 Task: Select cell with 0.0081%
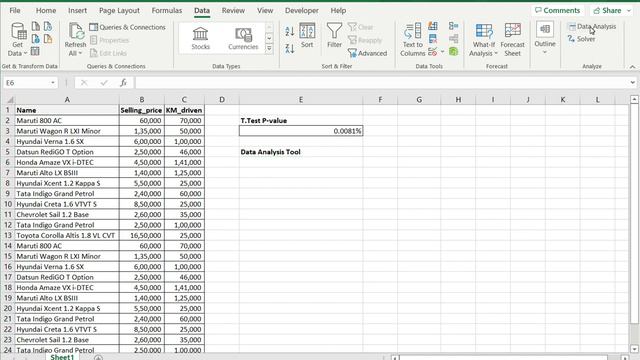pyautogui.click(x=301, y=131)
